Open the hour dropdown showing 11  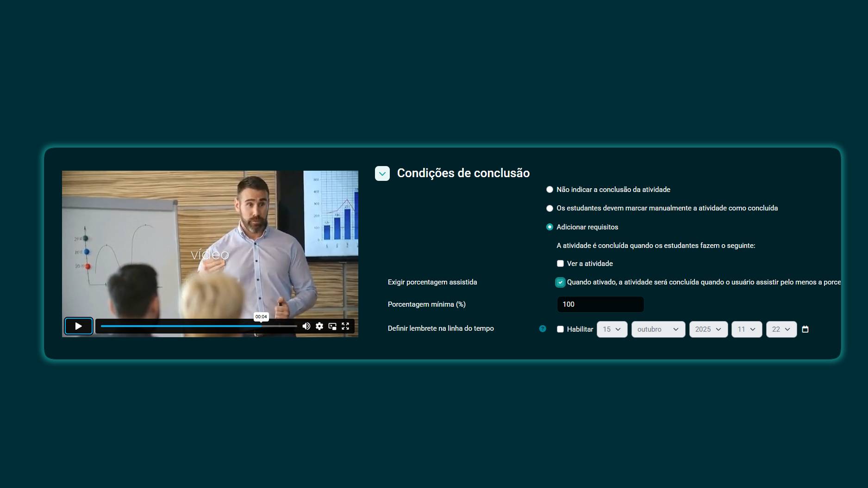(746, 329)
